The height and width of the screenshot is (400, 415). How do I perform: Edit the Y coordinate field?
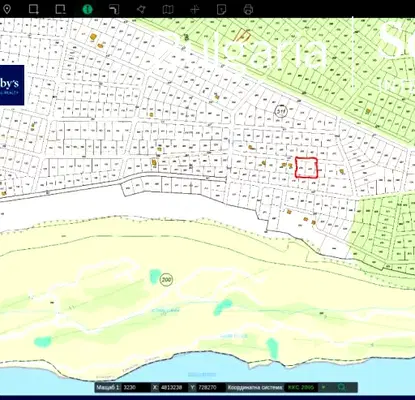[211, 387]
